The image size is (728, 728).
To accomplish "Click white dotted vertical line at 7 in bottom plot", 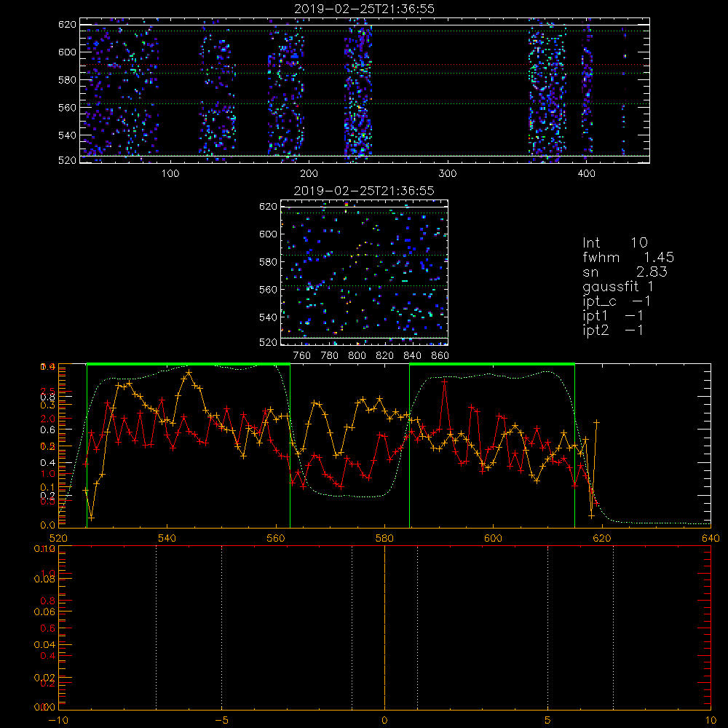I will tap(613, 626).
